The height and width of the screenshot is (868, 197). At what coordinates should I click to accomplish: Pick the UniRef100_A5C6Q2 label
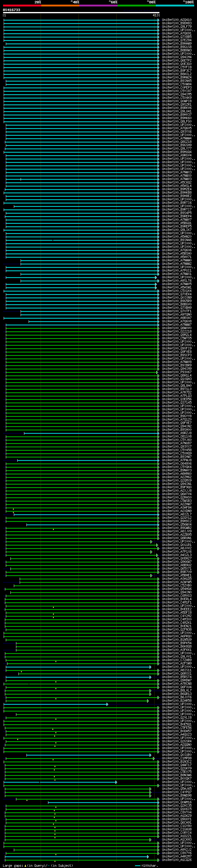177,182
